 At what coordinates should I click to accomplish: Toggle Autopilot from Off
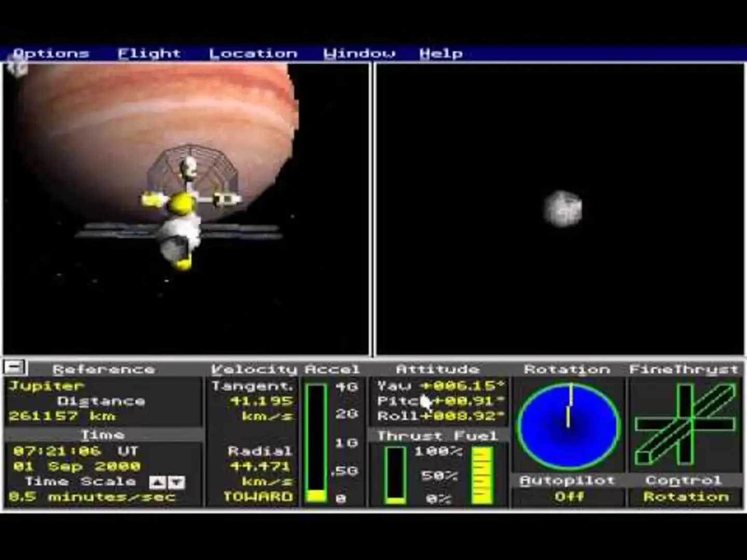pos(568,496)
